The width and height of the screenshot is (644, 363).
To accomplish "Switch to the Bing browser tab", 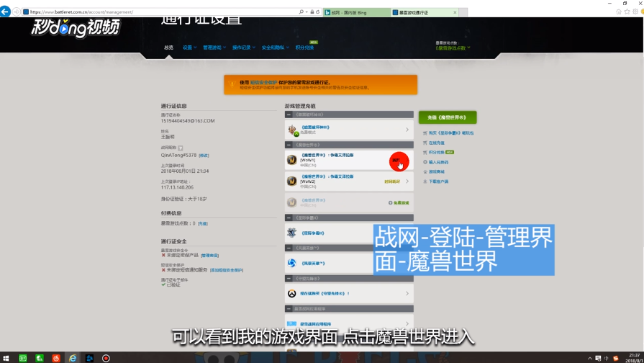I will point(356,13).
